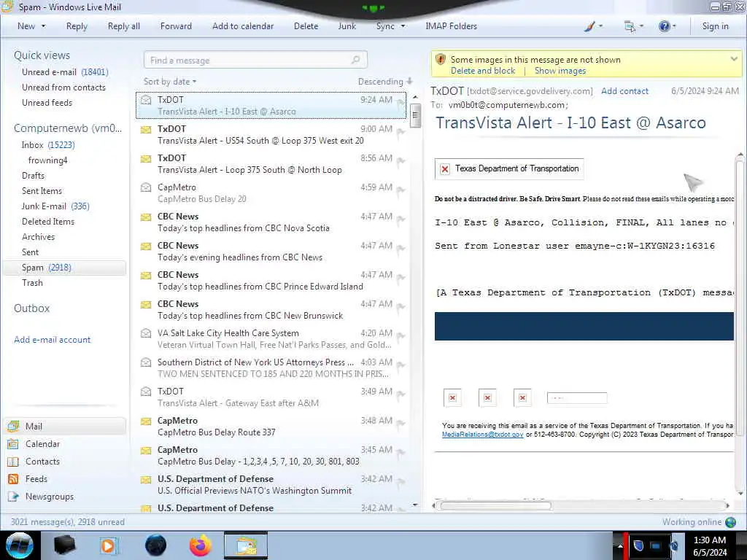Open IMAP Folders

tap(451, 26)
